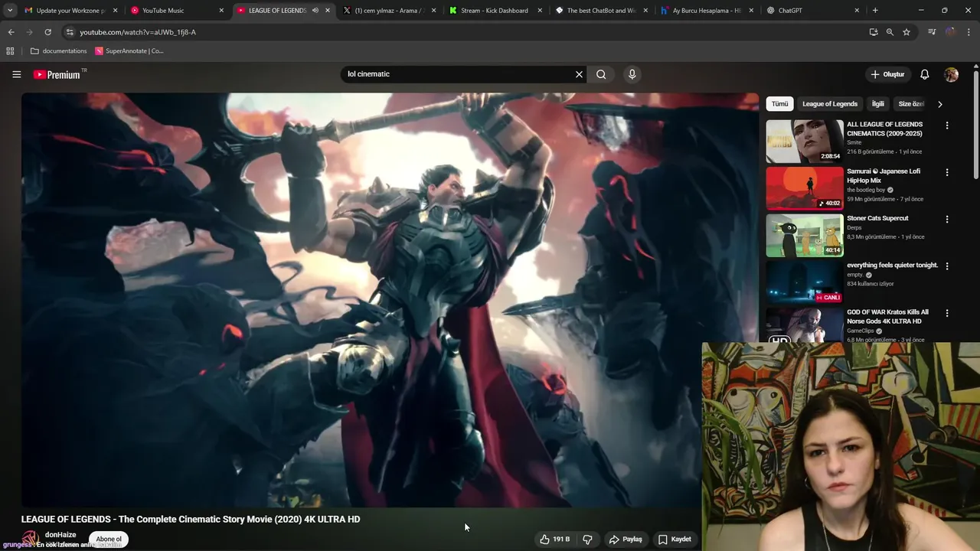Click the Oluştur create button
The height and width of the screenshot is (551, 980).
(888, 74)
